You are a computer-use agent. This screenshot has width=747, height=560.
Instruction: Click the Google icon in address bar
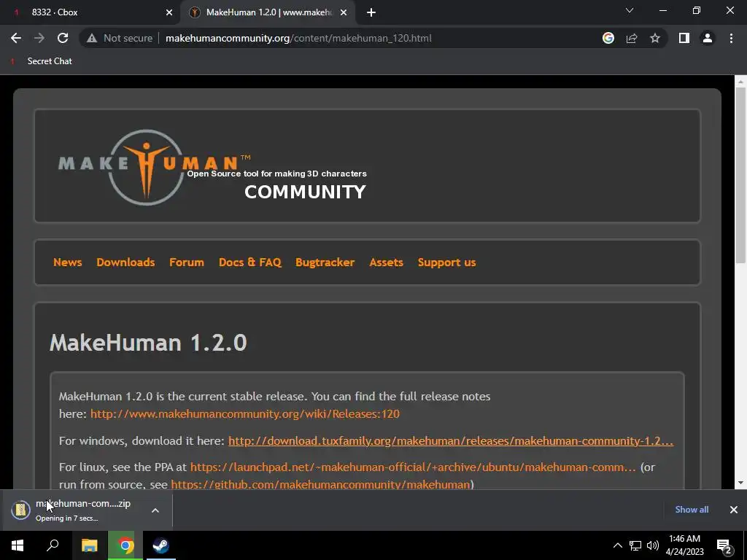coord(608,38)
